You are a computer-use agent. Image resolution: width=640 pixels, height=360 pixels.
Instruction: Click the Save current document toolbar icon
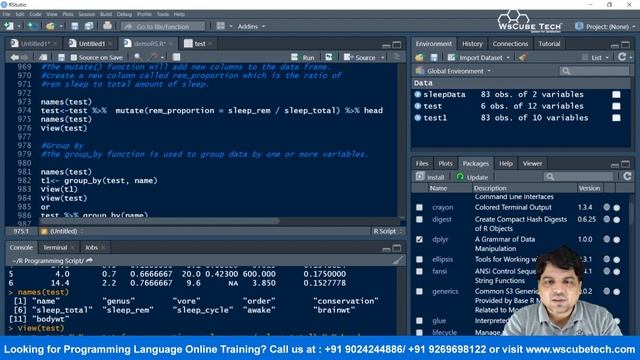point(75,26)
